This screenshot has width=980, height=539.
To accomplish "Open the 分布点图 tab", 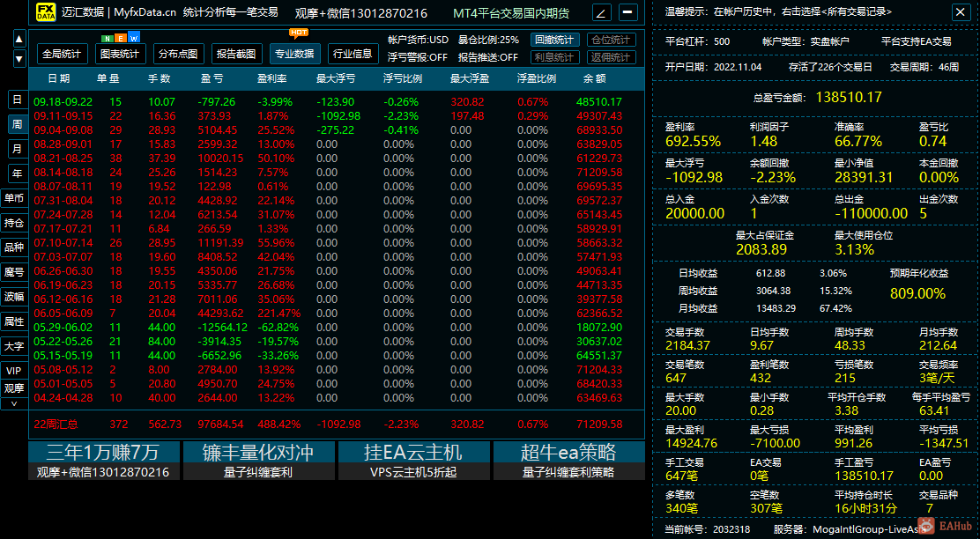I will 177,54.
